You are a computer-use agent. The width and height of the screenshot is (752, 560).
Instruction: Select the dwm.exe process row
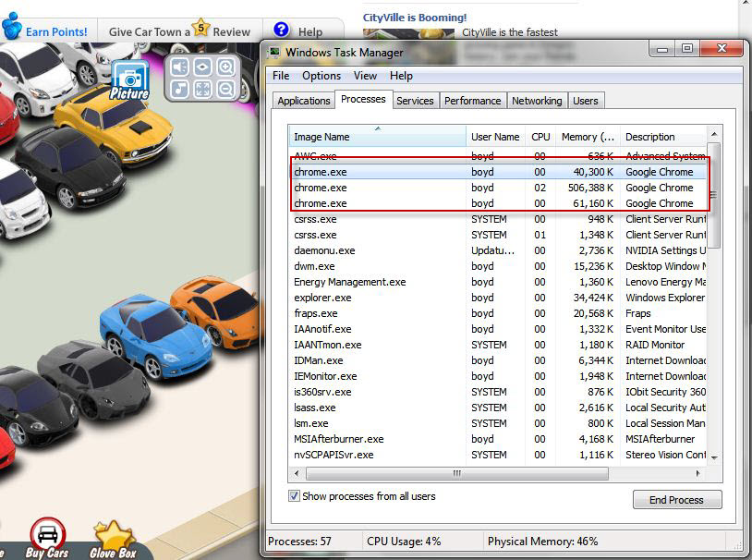[498, 266]
